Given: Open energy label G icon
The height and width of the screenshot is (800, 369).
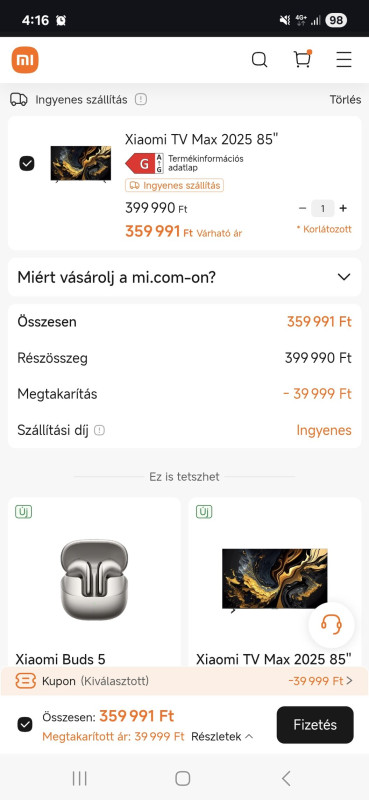Looking at the screenshot, I should point(144,163).
